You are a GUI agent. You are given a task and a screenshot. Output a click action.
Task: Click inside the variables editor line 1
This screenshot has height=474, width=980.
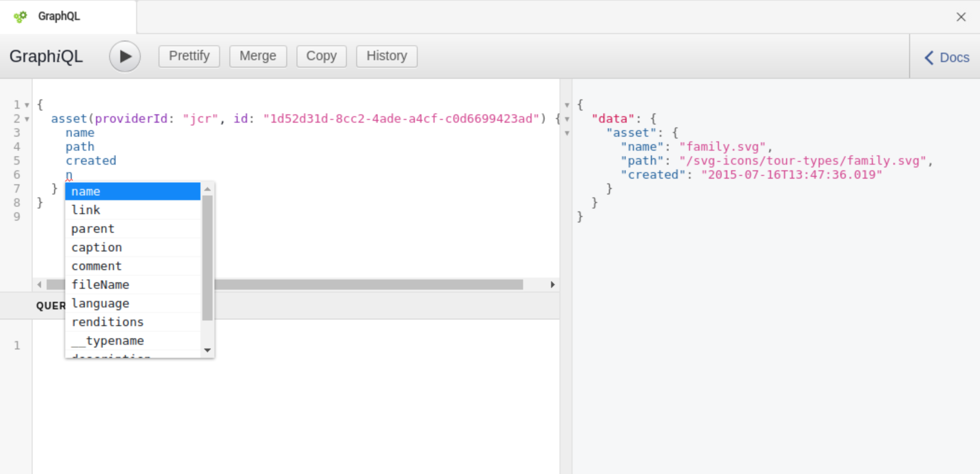click(x=296, y=345)
